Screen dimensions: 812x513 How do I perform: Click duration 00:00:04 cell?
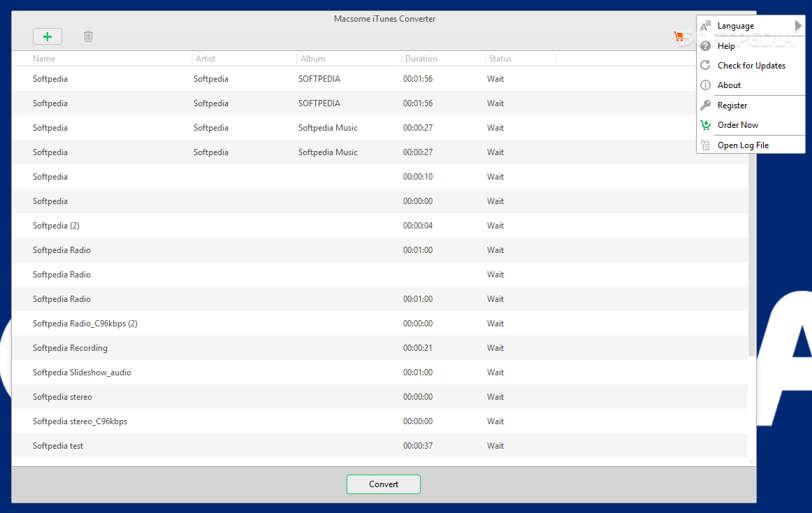tap(418, 226)
